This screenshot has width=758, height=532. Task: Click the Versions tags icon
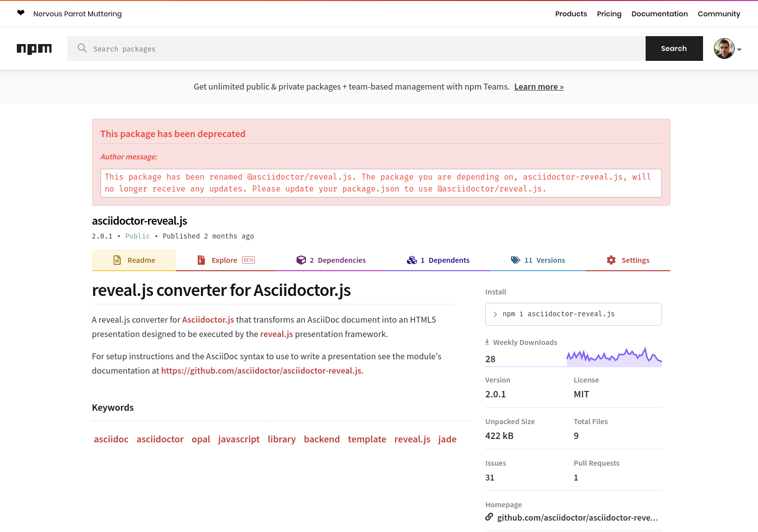coord(516,260)
